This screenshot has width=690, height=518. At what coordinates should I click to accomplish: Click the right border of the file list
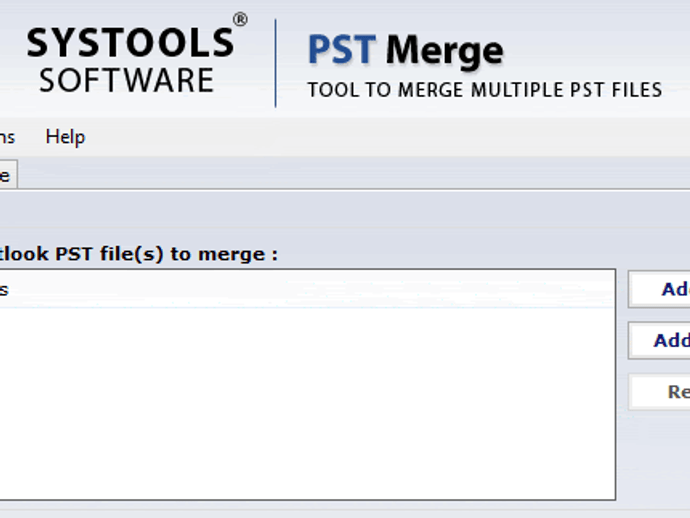pos(615,384)
